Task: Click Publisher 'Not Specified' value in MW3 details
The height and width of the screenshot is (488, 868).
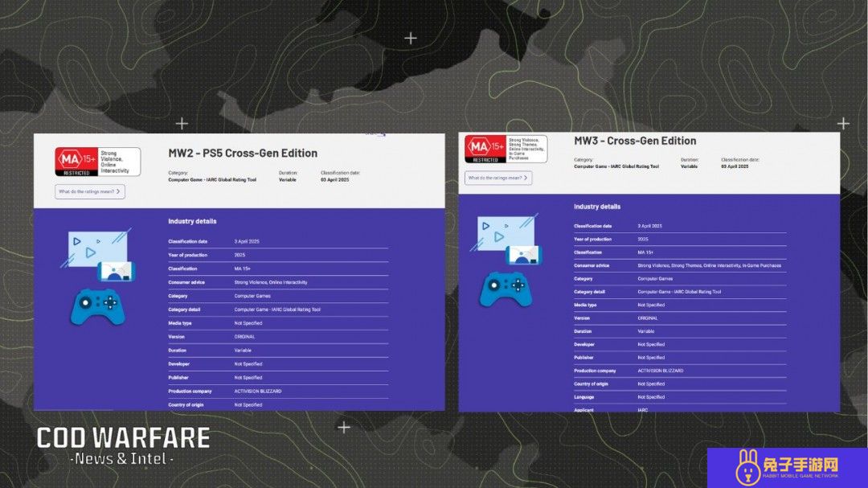Action: pyautogui.click(x=651, y=358)
